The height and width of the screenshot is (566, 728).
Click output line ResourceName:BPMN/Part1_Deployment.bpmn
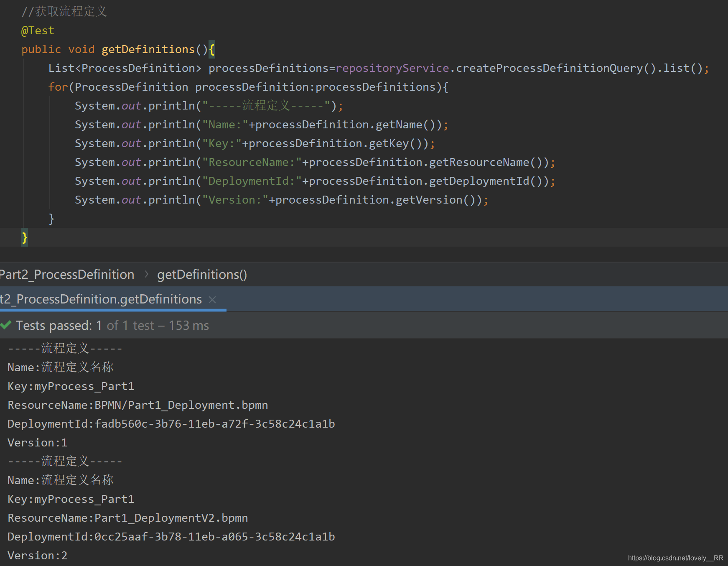click(x=138, y=405)
